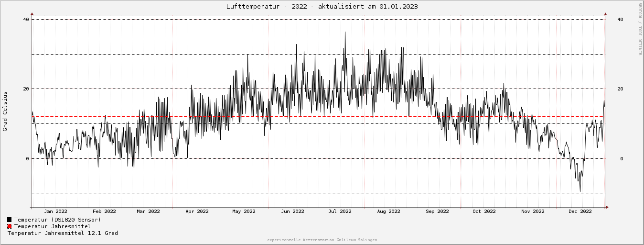Image resolution: width=644 pixels, height=245 pixels.
Task: Click the 0 tick label on the left axis
Action: pos(27,158)
